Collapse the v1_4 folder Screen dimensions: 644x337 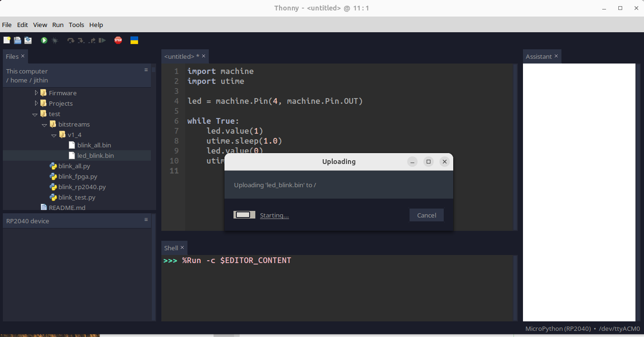(54, 135)
